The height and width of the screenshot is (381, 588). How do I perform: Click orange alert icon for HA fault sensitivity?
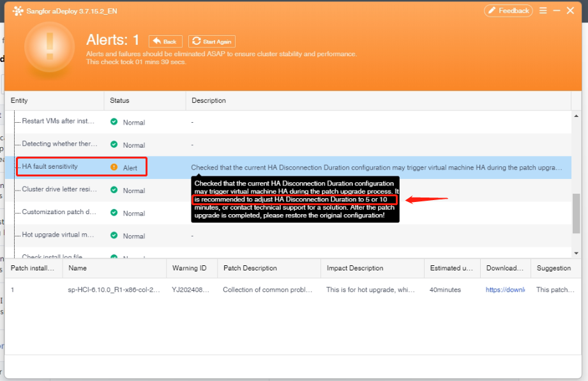point(114,167)
